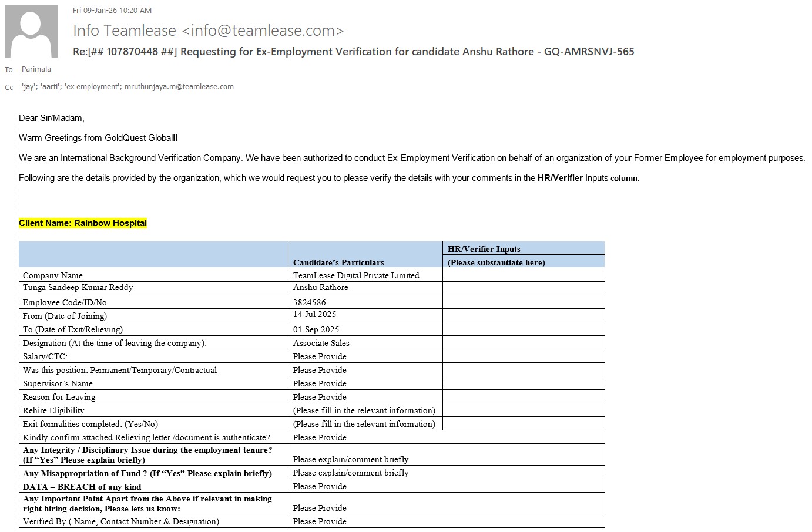Click the 'International Background Verification Company' sentence
This screenshot has width=812, height=532.
[412, 158]
